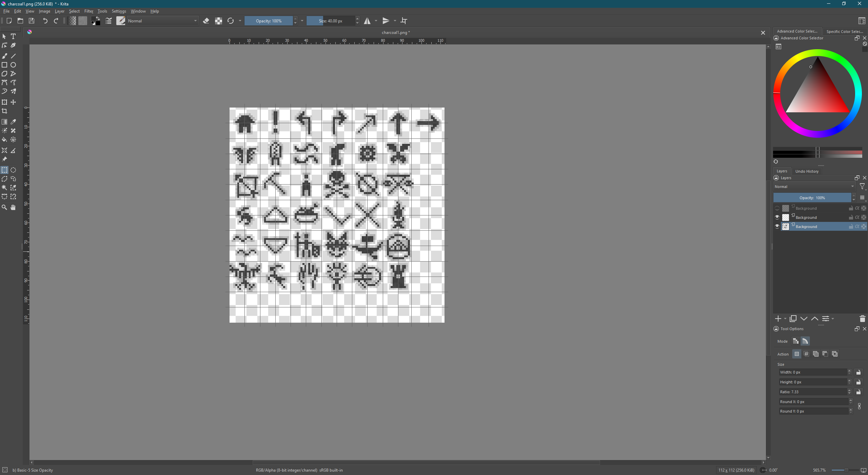Select the Ellipse tool
Viewport: 868px width, 475px height.
pos(13,65)
